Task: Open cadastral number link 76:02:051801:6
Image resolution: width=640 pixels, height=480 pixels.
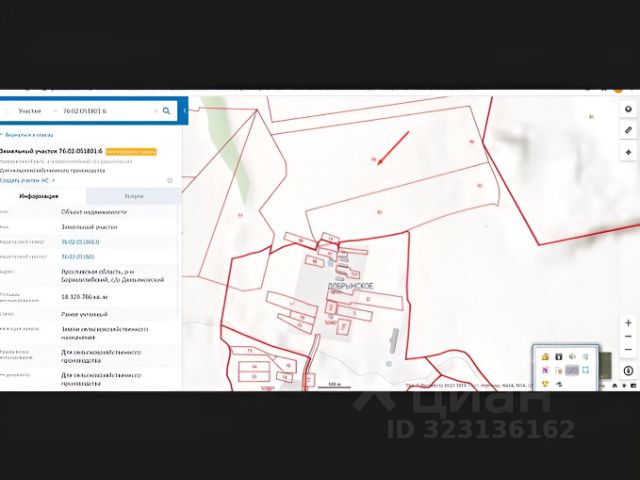Action: [80, 242]
